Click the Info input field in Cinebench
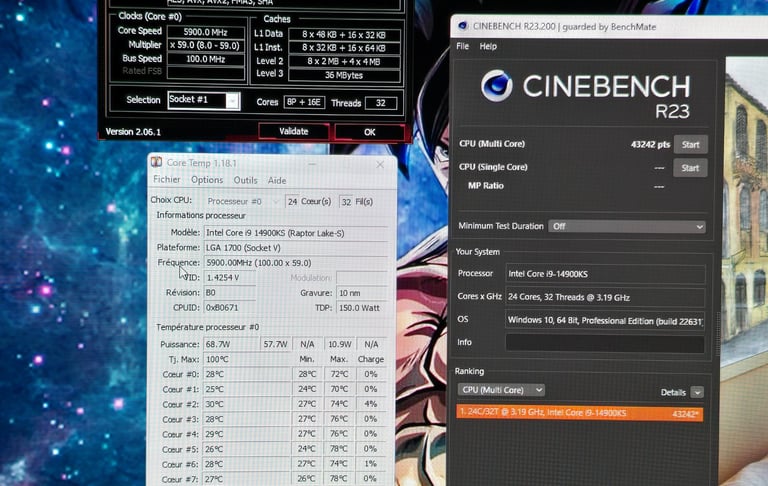 [x=605, y=343]
